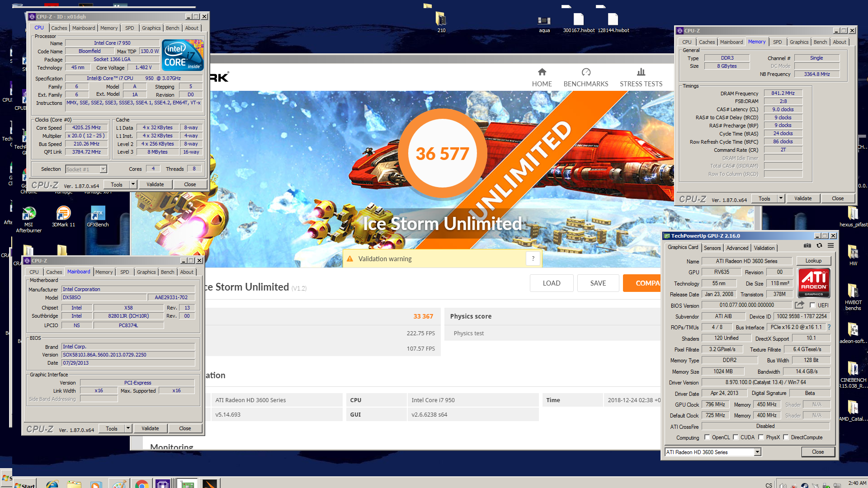868x488 pixels.
Task: Click the Steam icon in system tray
Action: (x=805, y=485)
